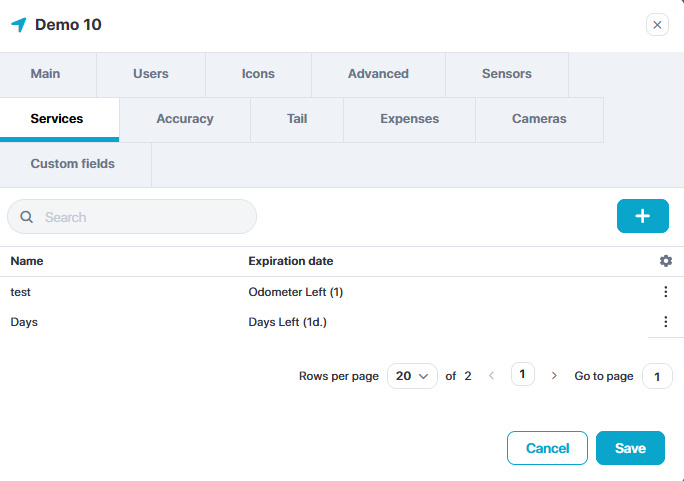Select page 1 in pagination
The width and height of the screenshot is (684, 481).
tap(522, 375)
